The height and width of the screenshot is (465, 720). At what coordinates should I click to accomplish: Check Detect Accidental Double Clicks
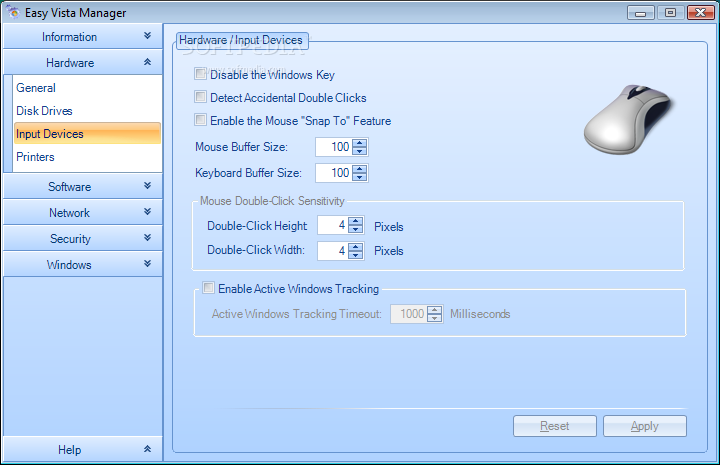pyautogui.click(x=200, y=96)
